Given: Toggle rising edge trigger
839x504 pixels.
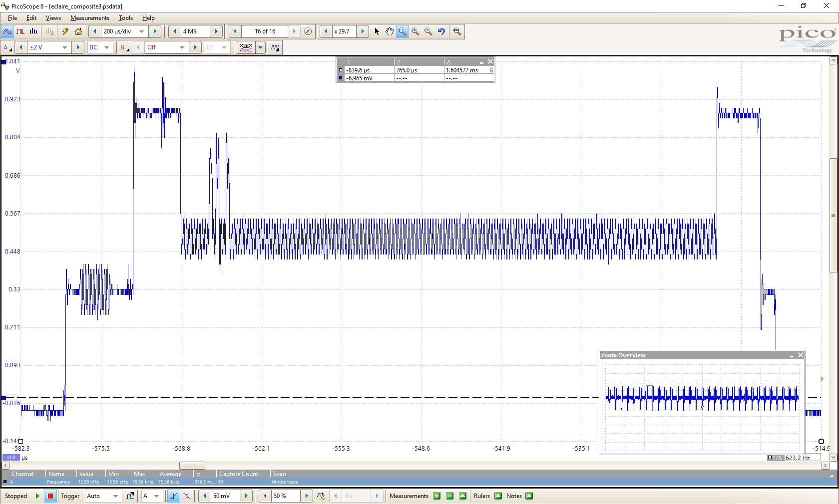Looking at the screenshot, I should tap(173, 496).
